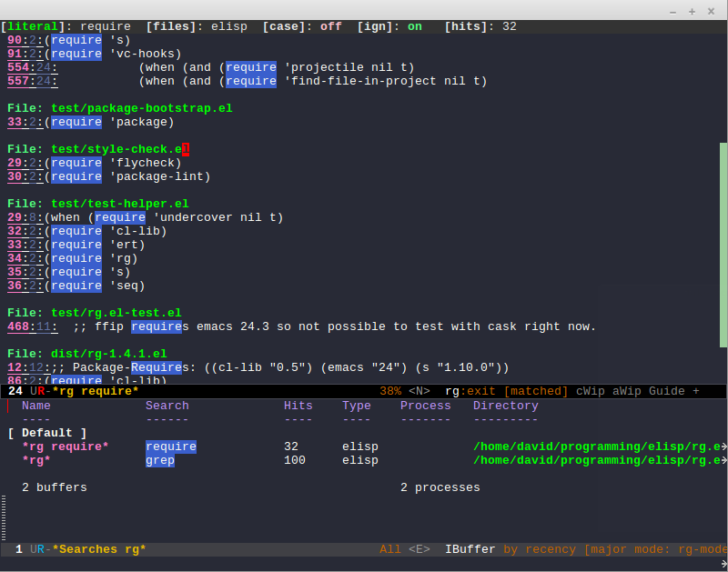This screenshot has width=728, height=572.
Task: Sort IBuffer by the Hits column header
Action: [298, 406]
